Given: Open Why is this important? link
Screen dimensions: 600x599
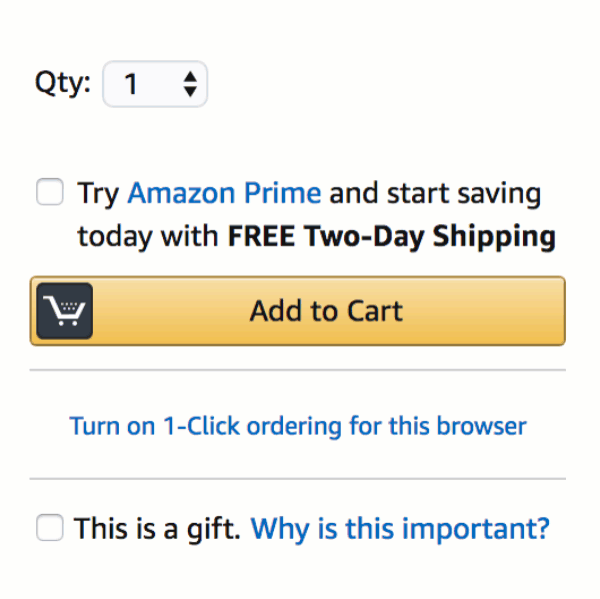Looking at the screenshot, I should click(400, 529).
